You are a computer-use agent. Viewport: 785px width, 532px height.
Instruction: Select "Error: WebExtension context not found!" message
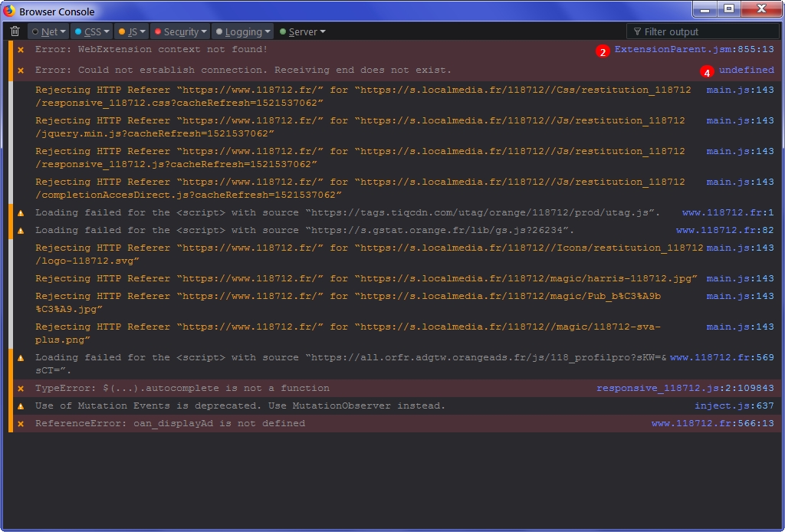[x=151, y=49]
